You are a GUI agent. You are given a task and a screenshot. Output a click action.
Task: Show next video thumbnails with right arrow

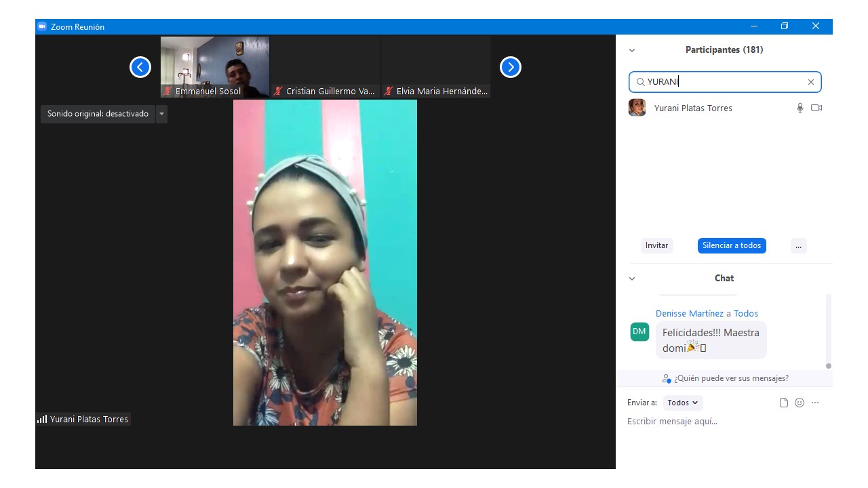pos(511,67)
